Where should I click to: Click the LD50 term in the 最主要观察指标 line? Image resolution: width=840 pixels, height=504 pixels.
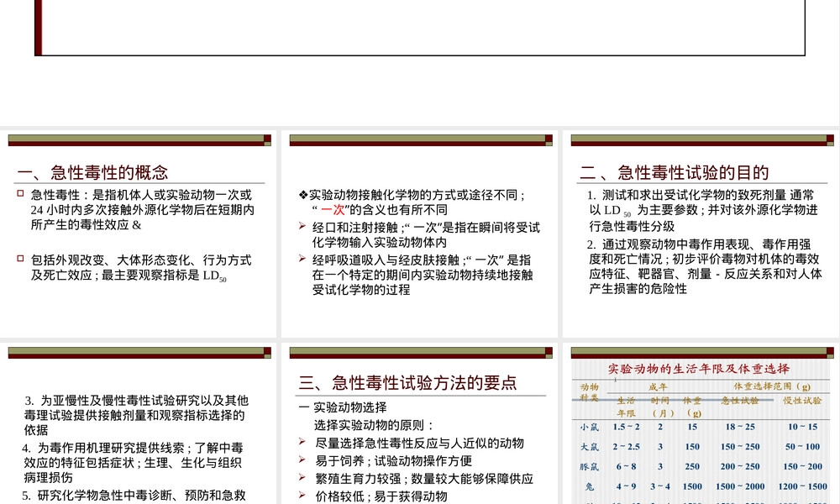tap(215, 276)
